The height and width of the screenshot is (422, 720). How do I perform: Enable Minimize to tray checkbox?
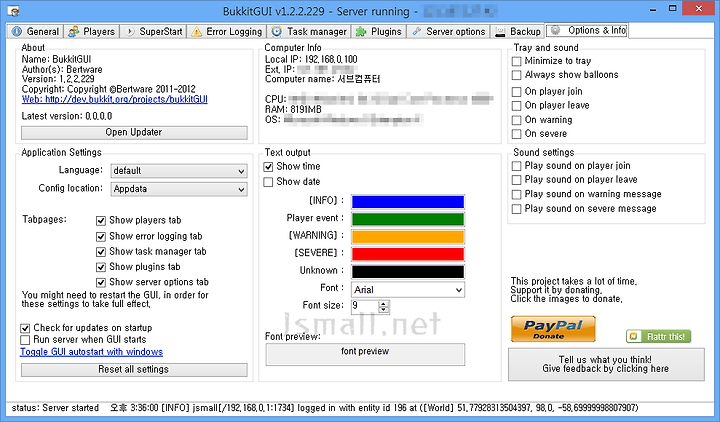click(x=517, y=61)
